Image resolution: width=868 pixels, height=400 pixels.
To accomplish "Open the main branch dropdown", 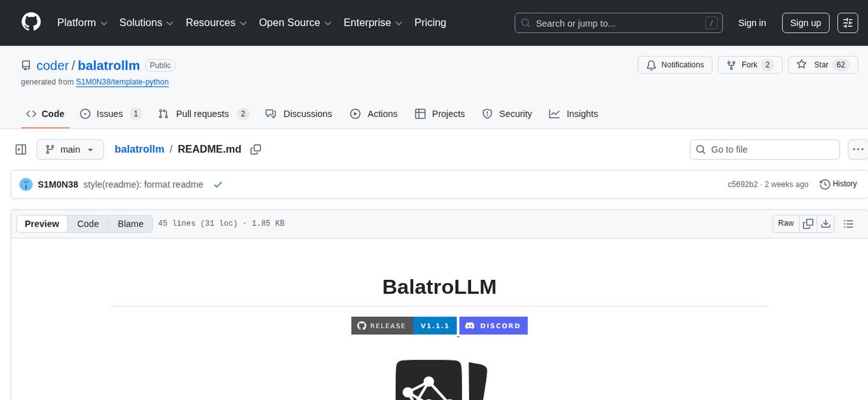I will tap(70, 149).
